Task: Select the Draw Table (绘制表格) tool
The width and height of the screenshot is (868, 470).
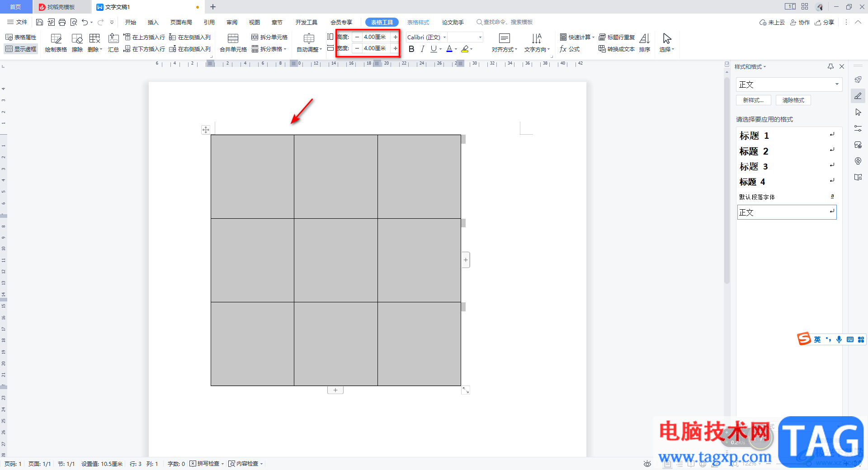Action: point(56,43)
